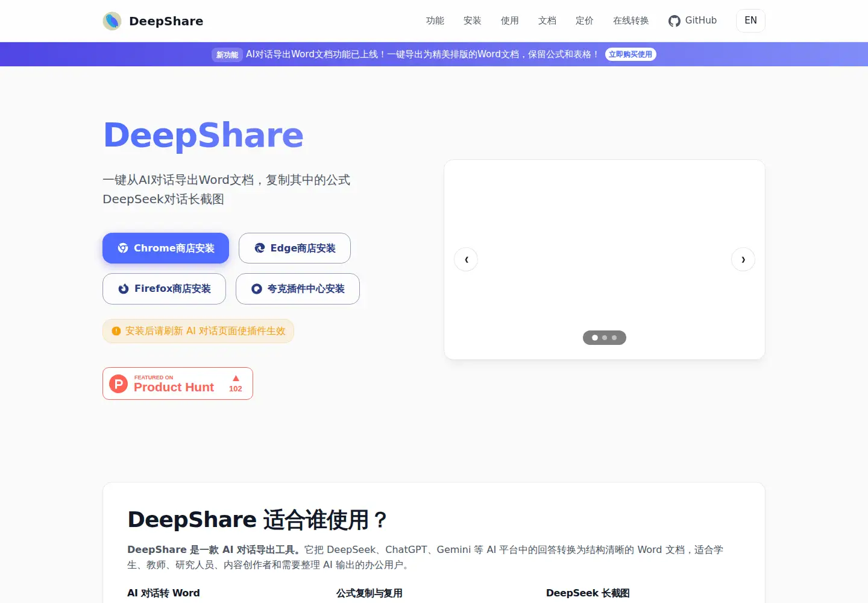Viewport: 868px width, 603px height.
Task: Click the Product Hunt P logo
Action: 119,384
